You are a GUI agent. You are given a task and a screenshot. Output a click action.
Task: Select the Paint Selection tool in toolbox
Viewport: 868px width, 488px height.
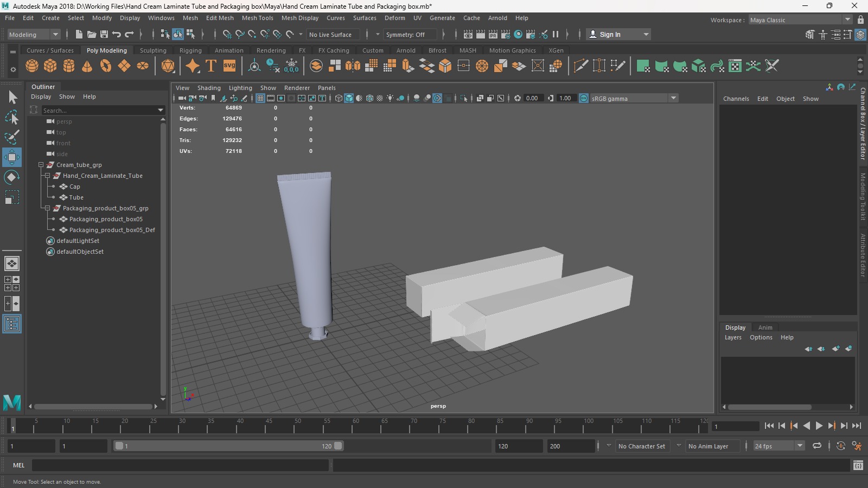tap(12, 137)
